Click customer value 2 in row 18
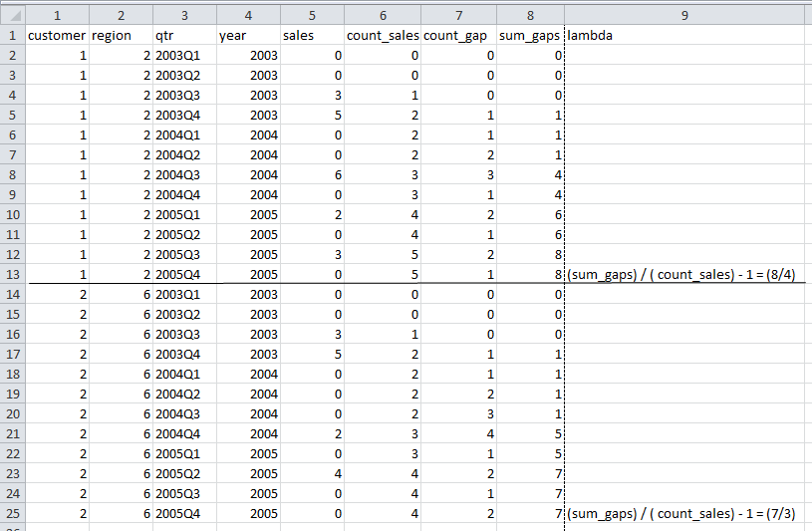Viewport: 812px width, 531px height. (x=57, y=375)
